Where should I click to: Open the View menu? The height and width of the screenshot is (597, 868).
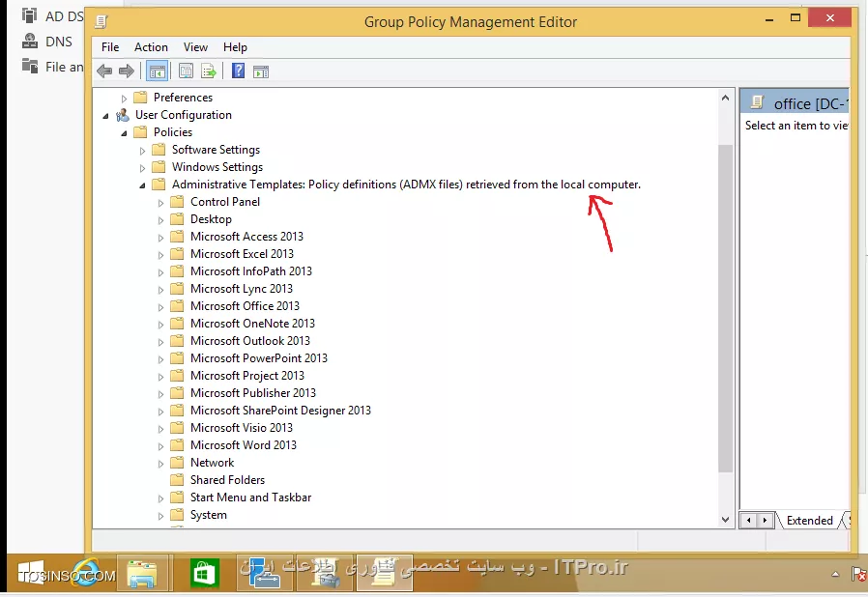(195, 47)
